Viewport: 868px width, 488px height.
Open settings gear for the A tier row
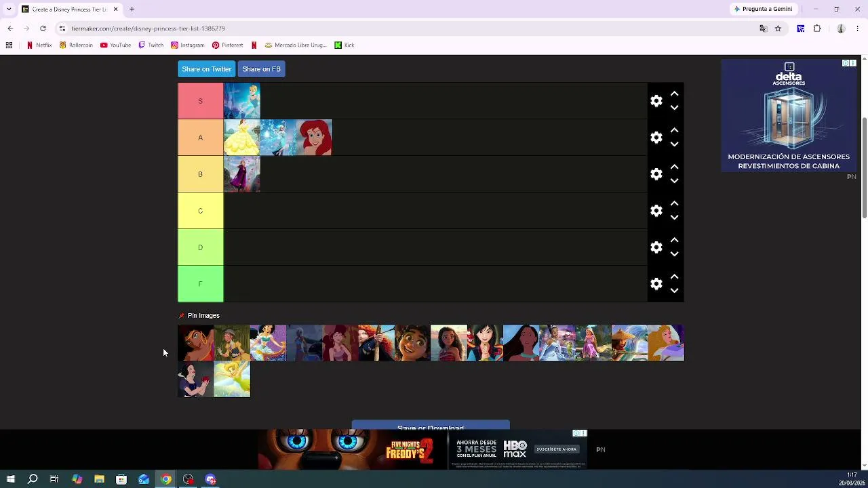pyautogui.click(x=656, y=138)
